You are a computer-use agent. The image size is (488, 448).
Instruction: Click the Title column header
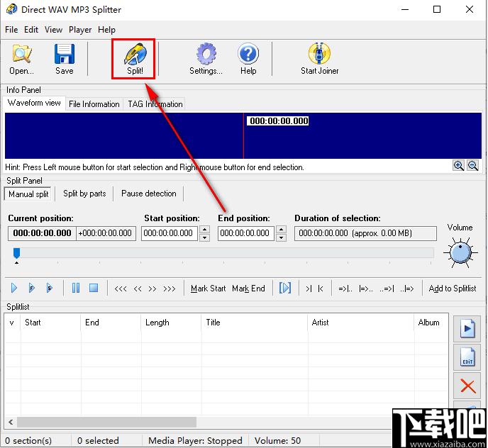point(255,323)
